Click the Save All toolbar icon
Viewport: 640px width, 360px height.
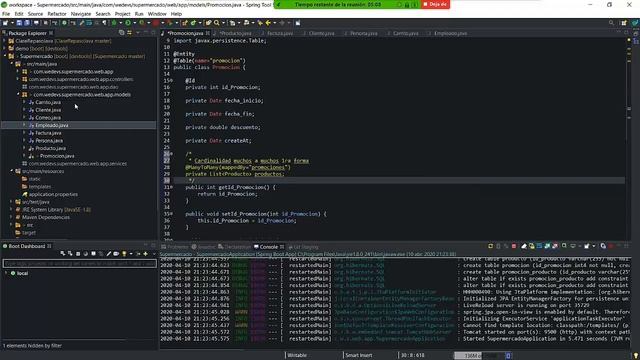27,23
